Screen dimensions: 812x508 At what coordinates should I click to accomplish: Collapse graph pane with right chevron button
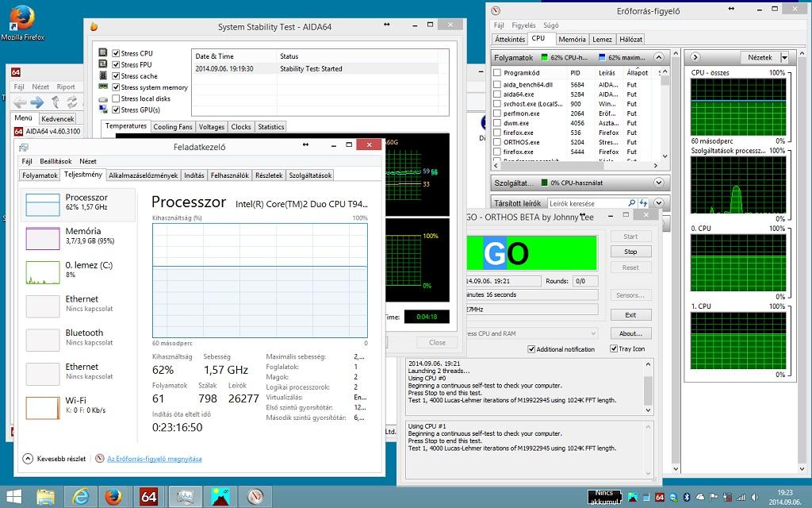[x=695, y=57]
